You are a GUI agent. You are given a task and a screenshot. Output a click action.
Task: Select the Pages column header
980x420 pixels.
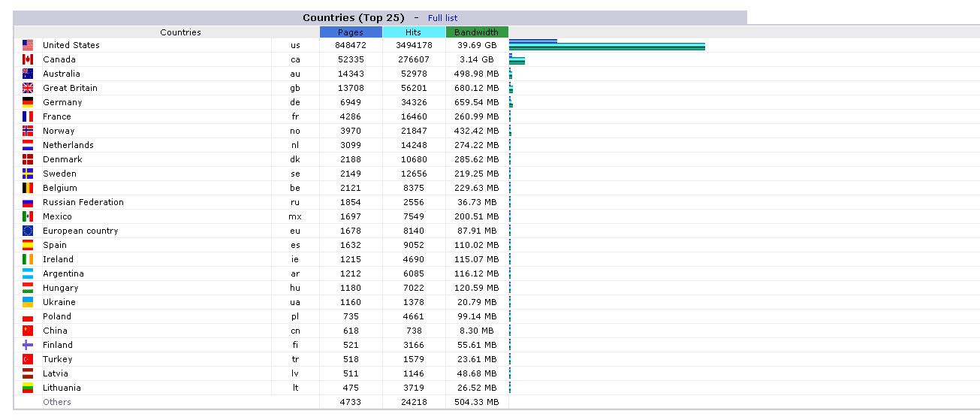pyautogui.click(x=351, y=32)
